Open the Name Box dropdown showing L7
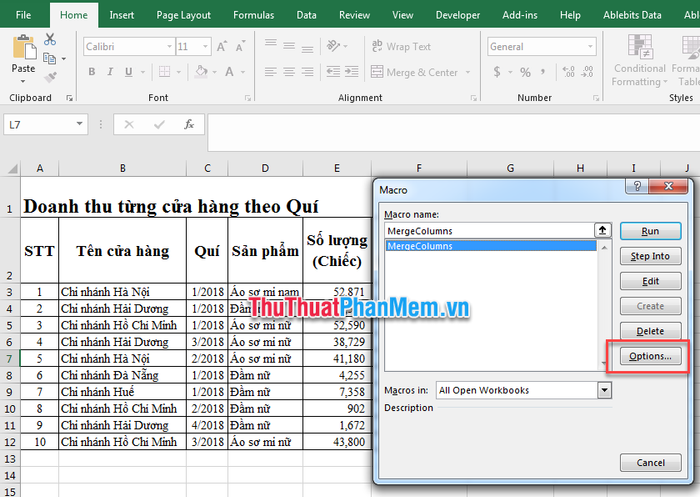 pos(79,124)
